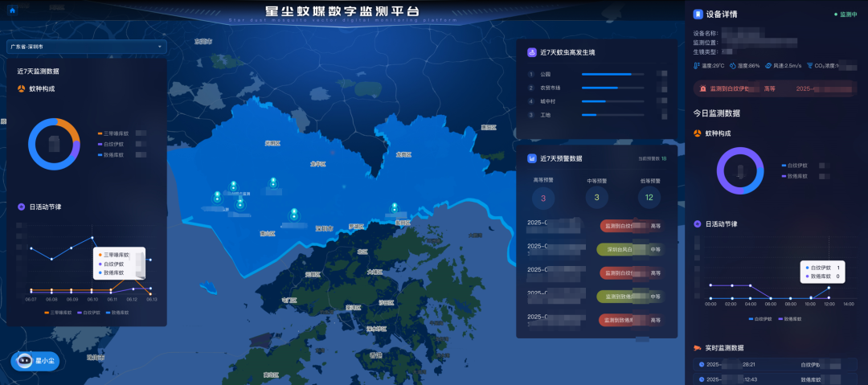Toggle 白纹伊蚊 in 7-day donut legend
Image resolution: width=868 pixels, height=385 pixels.
113,144
